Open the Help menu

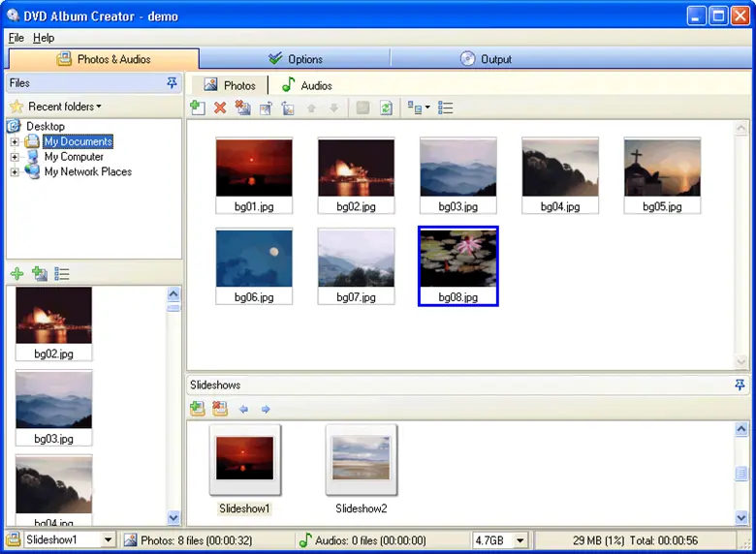[44, 38]
